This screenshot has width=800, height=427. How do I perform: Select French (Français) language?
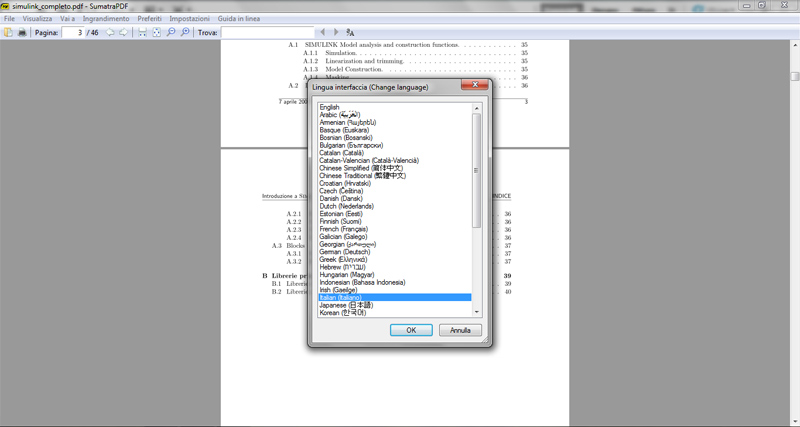(x=394, y=229)
